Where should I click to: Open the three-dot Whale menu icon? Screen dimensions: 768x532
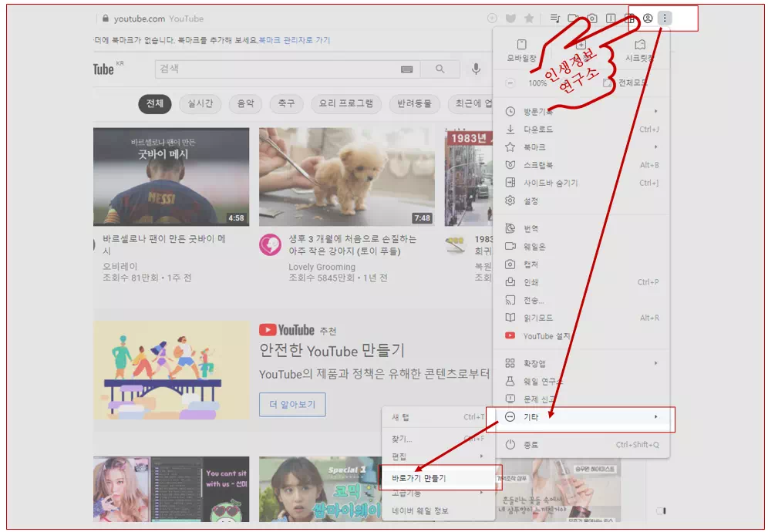pos(665,17)
